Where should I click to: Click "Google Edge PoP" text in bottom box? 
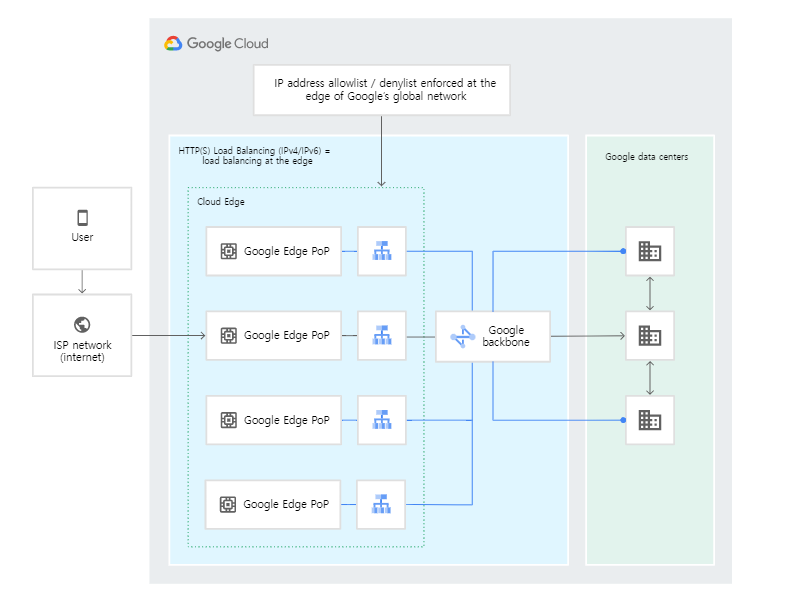286,504
